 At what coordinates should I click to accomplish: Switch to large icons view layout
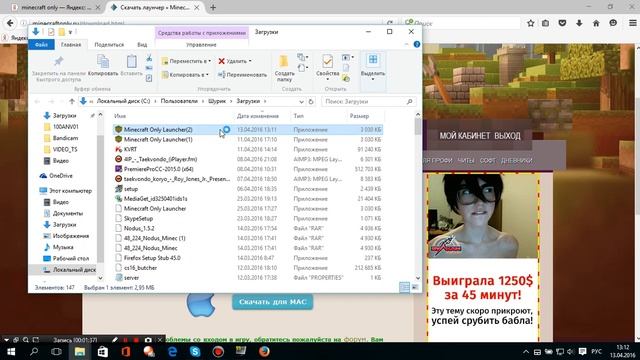[x=415, y=287]
